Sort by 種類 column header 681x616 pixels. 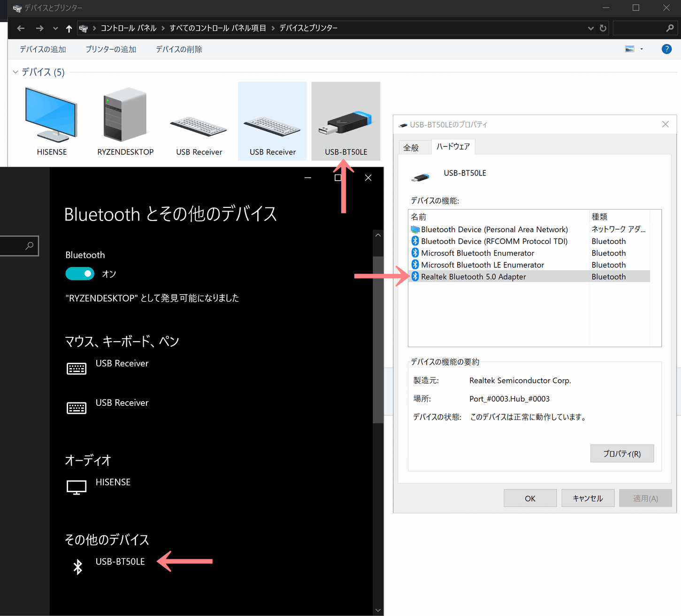coord(620,217)
